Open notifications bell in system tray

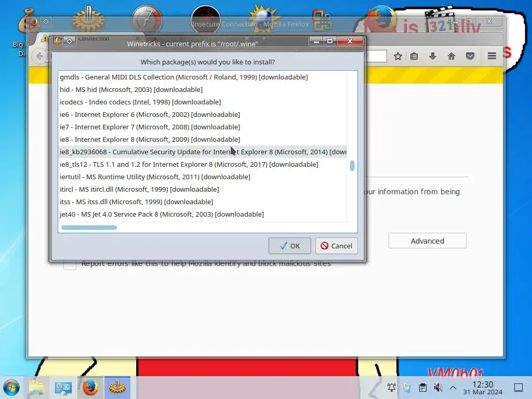[x=392, y=387]
